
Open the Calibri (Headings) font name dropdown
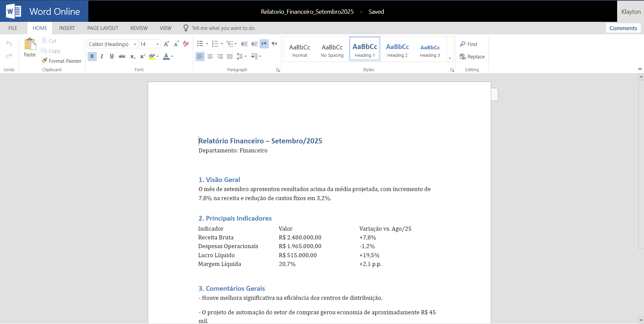coord(135,44)
